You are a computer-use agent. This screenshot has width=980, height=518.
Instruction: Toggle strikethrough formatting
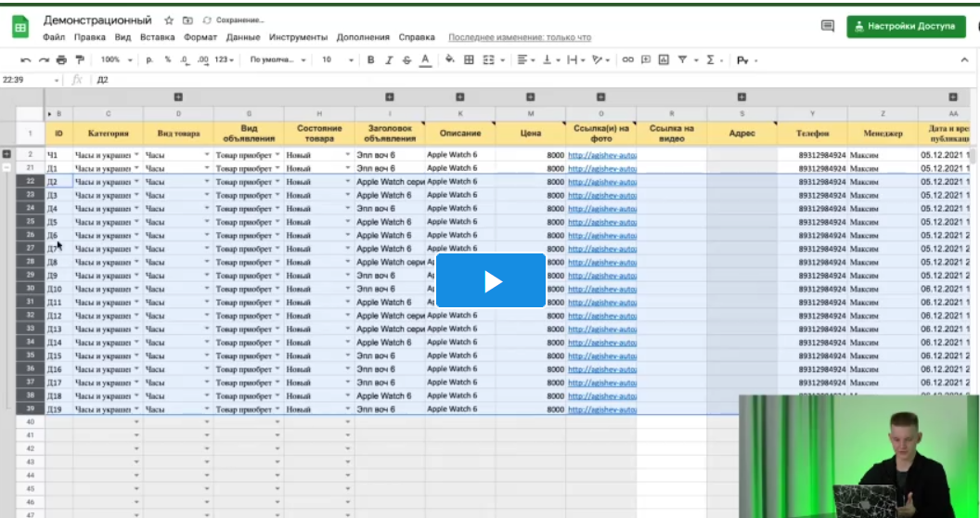tap(406, 60)
